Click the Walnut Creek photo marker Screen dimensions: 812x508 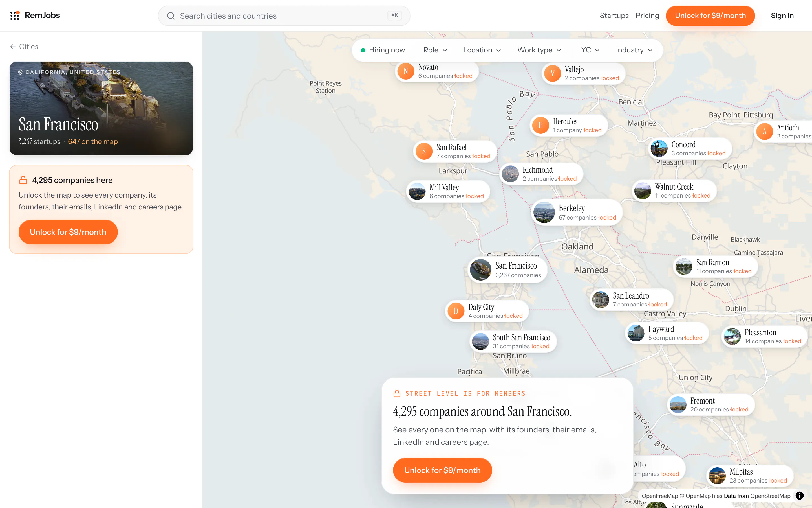(x=643, y=191)
